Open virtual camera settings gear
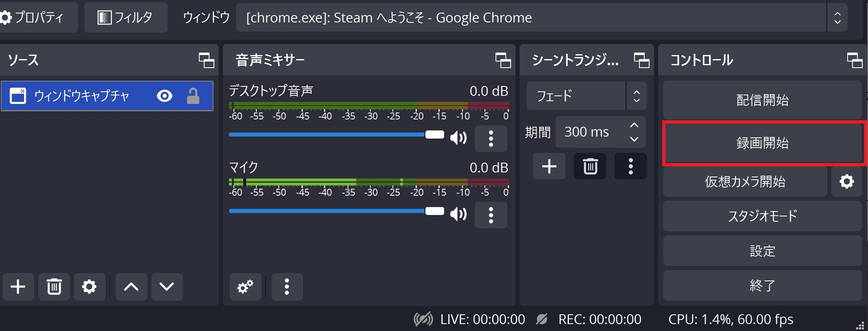This screenshot has width=868, height=331. click(846, 181)
